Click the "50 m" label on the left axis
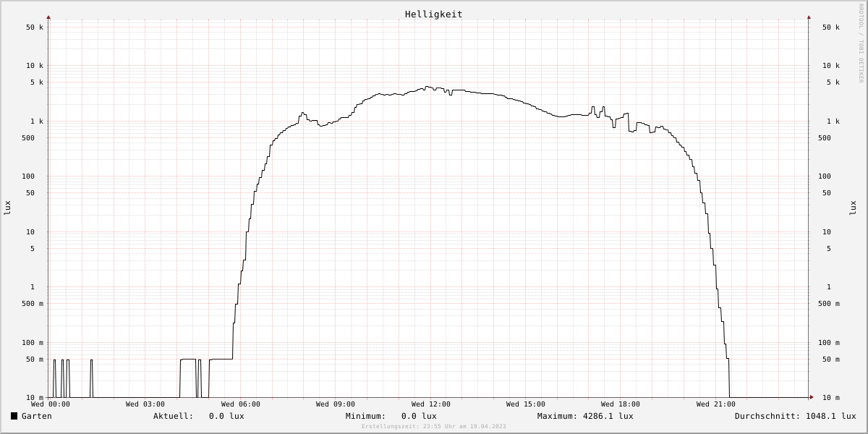The width and height of the screenshot is (868, 434). [x=35, y=359]
